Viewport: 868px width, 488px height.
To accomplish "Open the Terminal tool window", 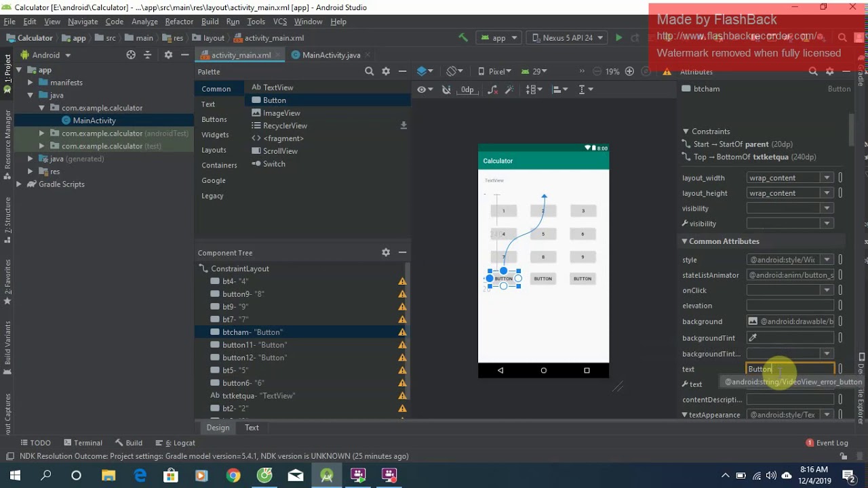I will (x=83, y=443).
